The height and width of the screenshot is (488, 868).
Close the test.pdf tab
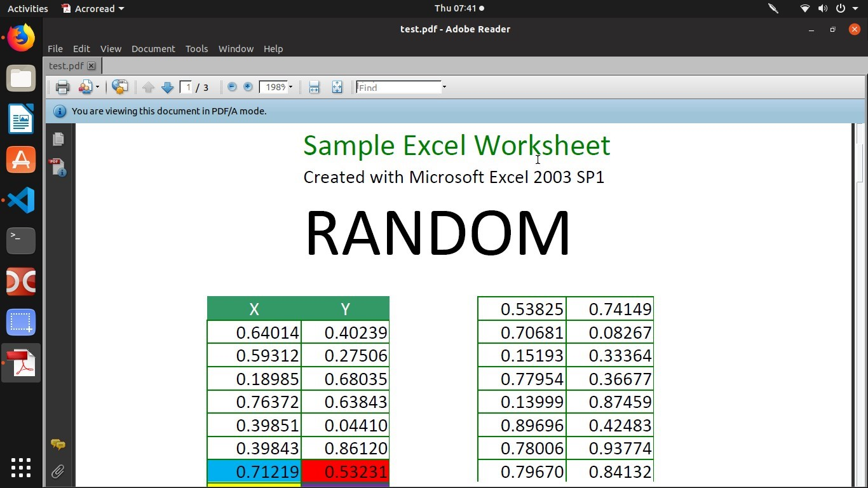92,65
